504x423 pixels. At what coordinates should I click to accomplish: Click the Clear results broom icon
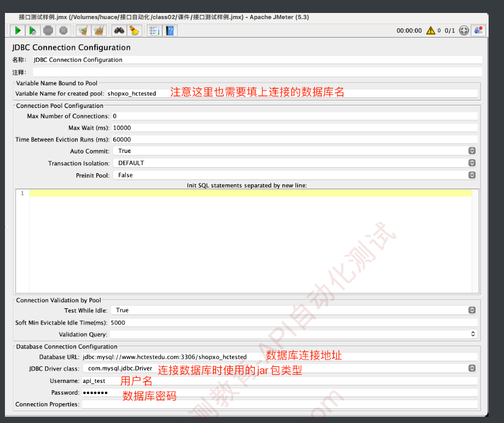pos(83,30)
